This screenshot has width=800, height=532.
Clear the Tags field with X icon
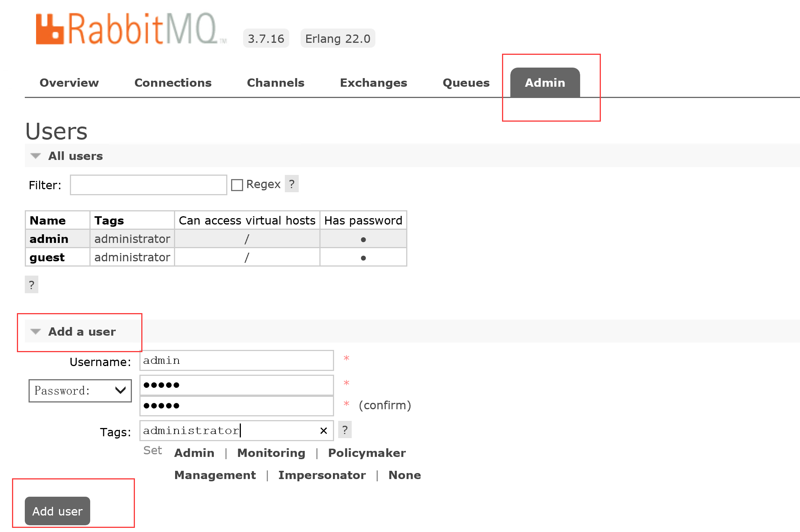[324, 431]
